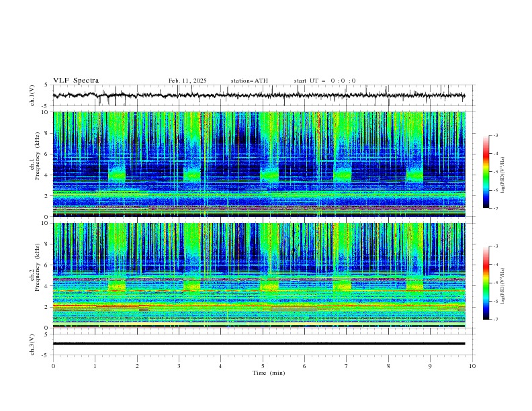Click time-axis tick label "5"
The width and height of the screenshot is (532, 411).
pos(263,366)
